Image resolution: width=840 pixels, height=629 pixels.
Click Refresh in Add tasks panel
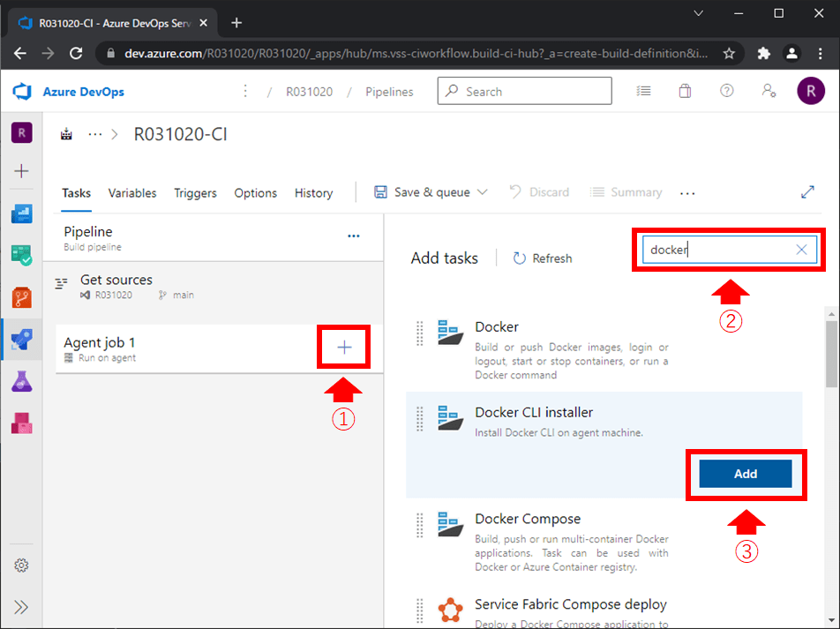[x=542, y=258]
